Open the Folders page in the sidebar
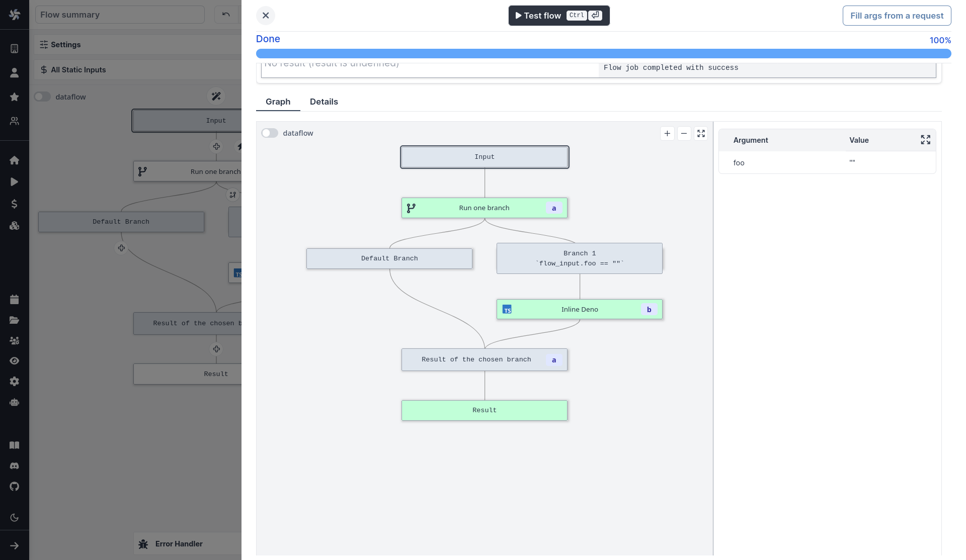The width and height of the screenshot is (966, 560). coord(15,320)
